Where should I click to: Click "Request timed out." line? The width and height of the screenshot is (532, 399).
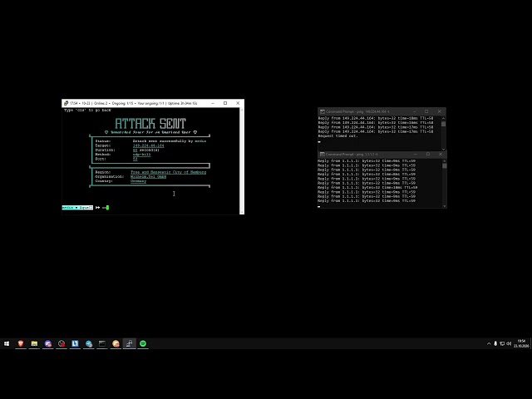click(x=338, y=136)
